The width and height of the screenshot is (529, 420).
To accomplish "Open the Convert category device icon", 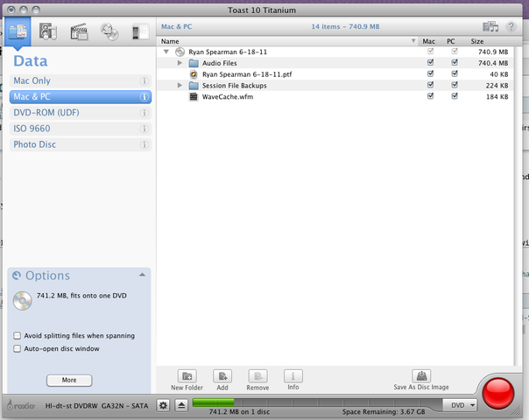I will point(139,32).
